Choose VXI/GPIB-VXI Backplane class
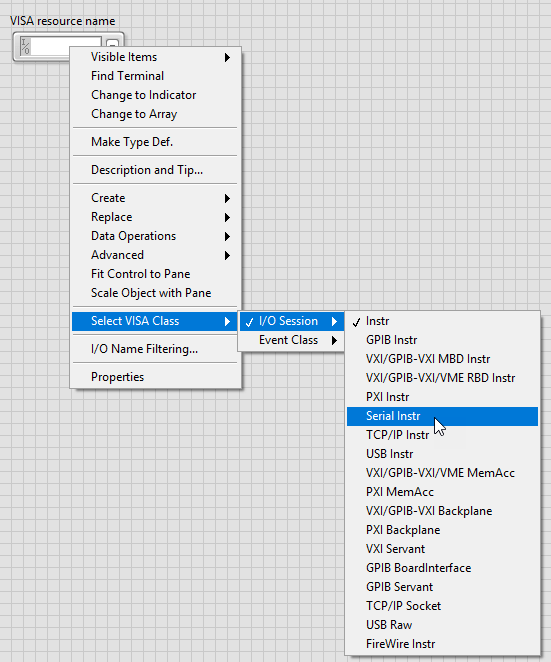 [x=442, y=511]
